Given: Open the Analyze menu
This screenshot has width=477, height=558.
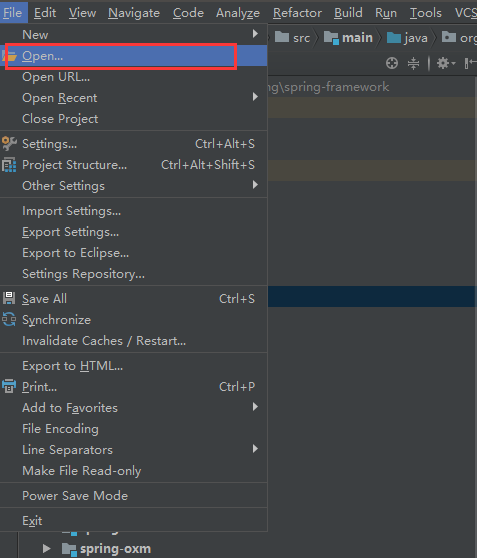Looking at the screenshot, I should [238, 13].
